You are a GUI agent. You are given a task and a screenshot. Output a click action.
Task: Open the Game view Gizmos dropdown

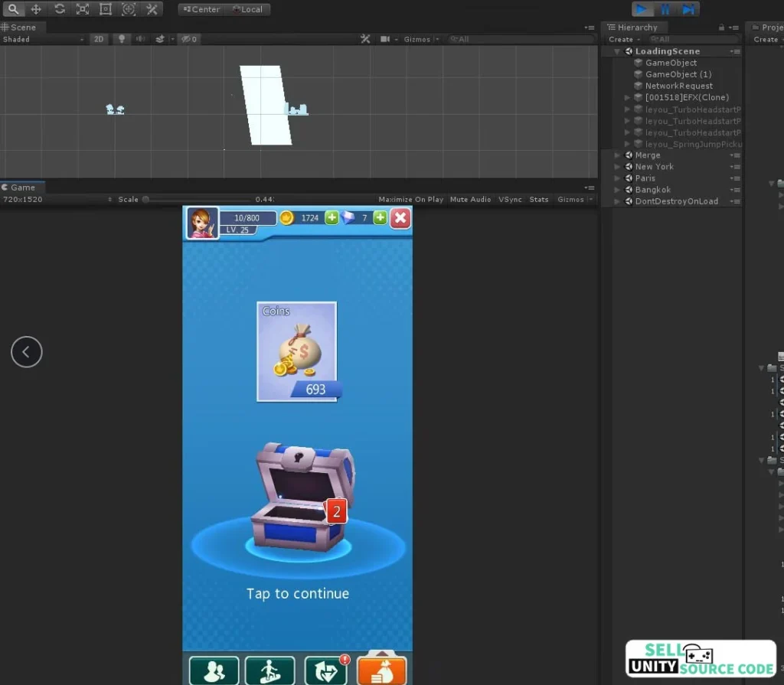[x=574, y=200]
